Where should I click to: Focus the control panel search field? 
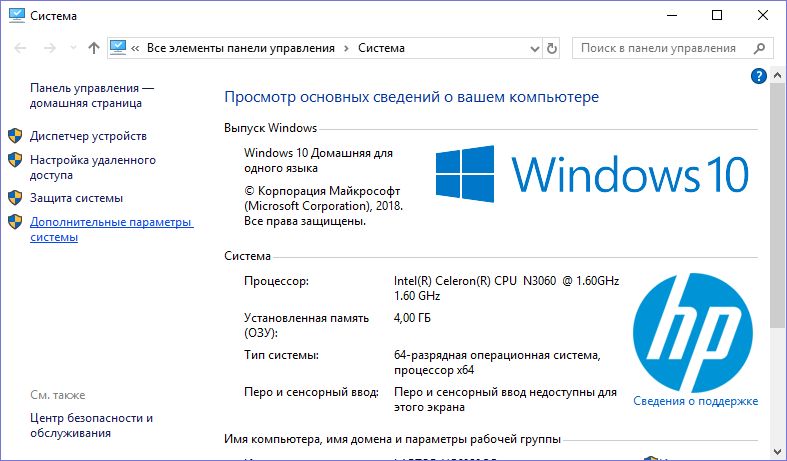pyautogui.click(x=672, y=48)
